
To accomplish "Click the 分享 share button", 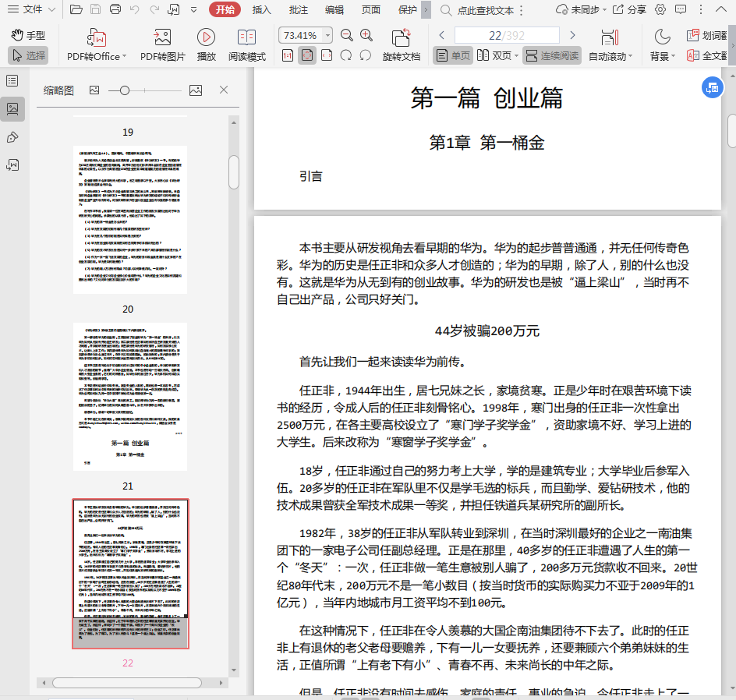I will click(x=629, y=9).
